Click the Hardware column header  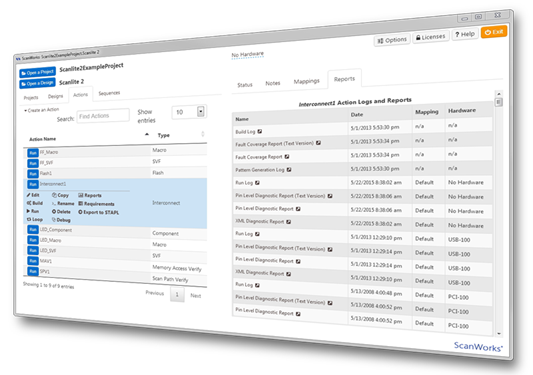[462, 110]
